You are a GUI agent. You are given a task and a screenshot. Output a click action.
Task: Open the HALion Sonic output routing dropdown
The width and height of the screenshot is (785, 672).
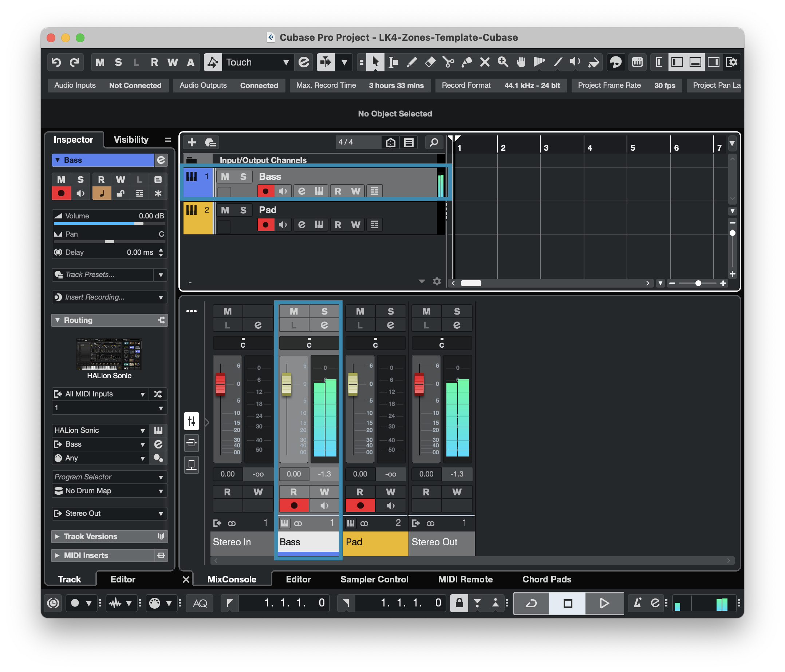coord(100,444)
